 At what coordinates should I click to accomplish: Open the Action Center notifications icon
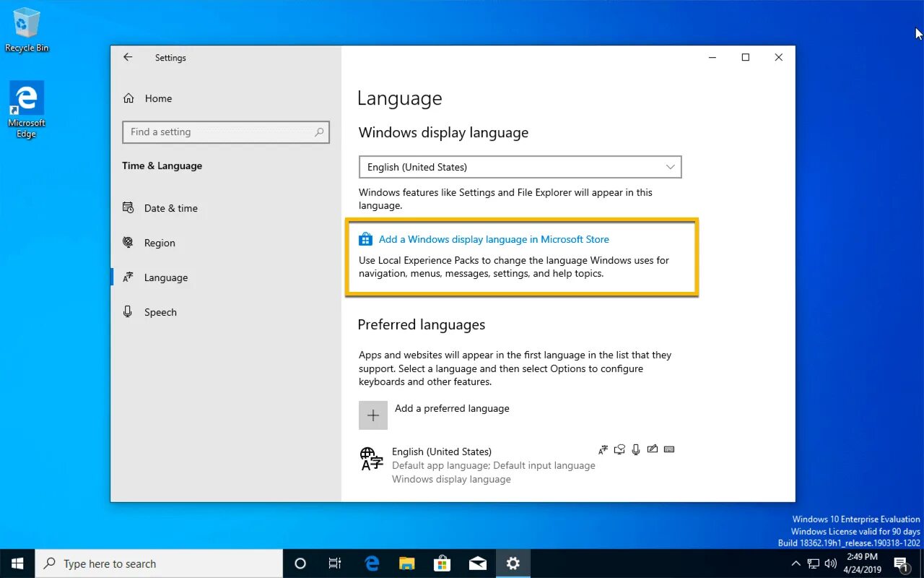(x=901, y=564)
